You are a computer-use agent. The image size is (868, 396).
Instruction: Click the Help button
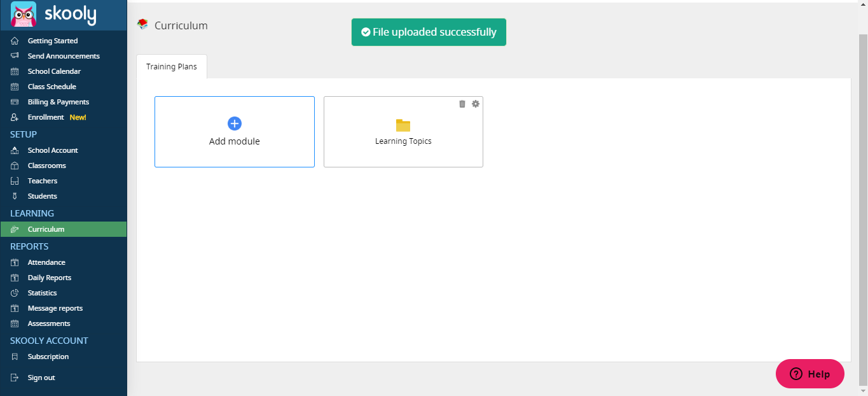click(810, 374)
